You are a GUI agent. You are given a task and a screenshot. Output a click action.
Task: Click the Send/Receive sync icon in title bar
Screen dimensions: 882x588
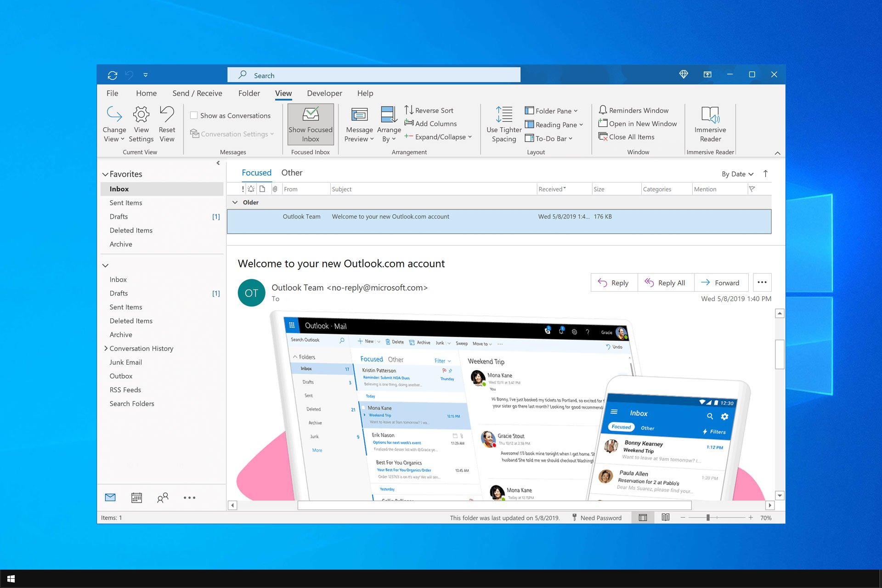click(x=113, y=75)
